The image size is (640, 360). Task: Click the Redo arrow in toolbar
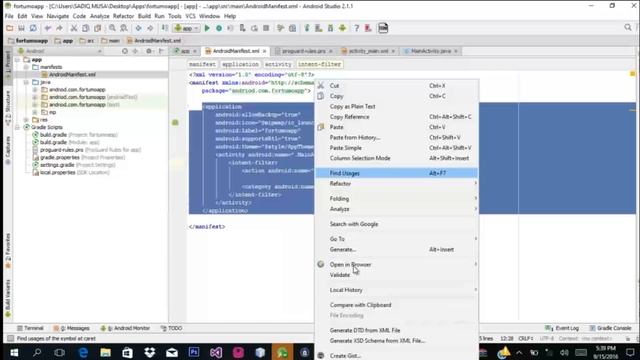60,28
